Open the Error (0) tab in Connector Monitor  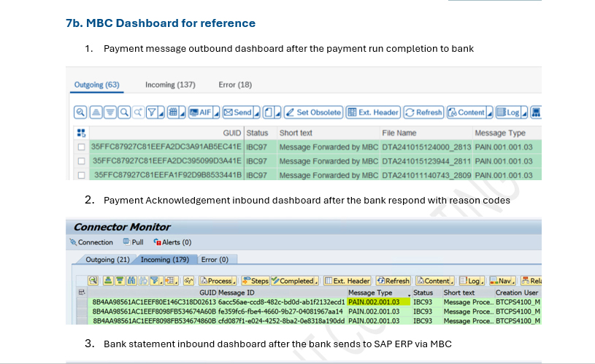point(214,260)
